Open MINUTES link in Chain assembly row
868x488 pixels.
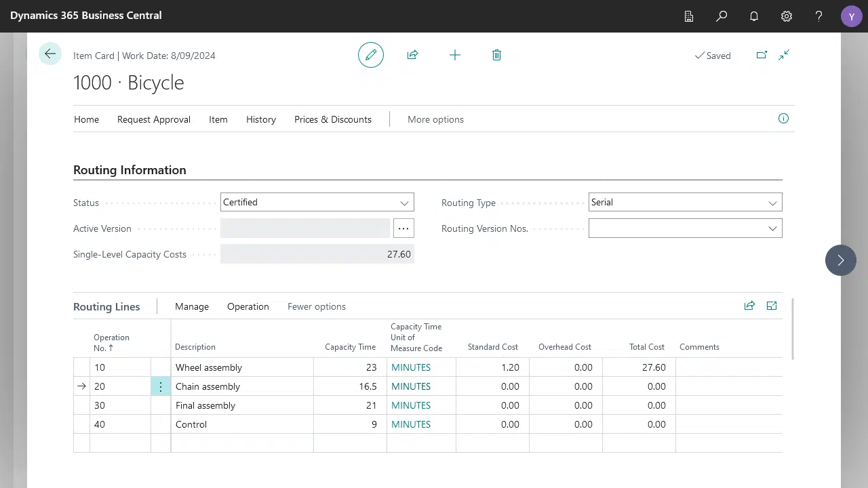tap(411, 386)
